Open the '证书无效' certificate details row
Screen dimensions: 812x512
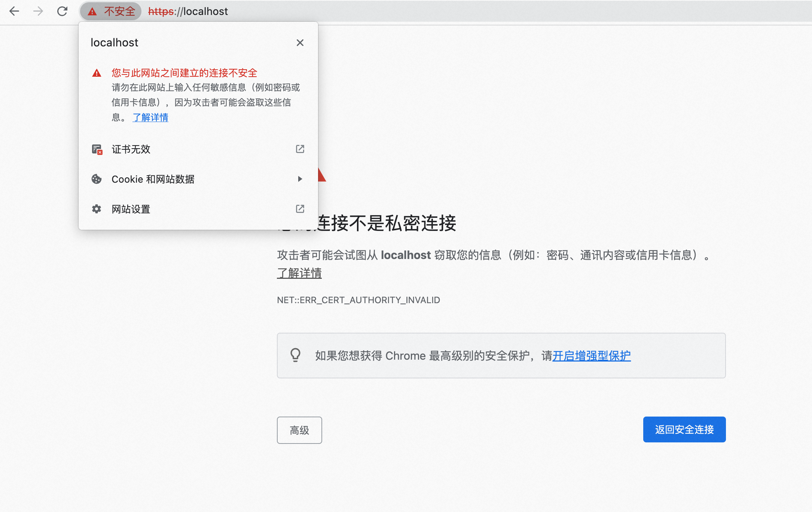[x=198, y=149]
